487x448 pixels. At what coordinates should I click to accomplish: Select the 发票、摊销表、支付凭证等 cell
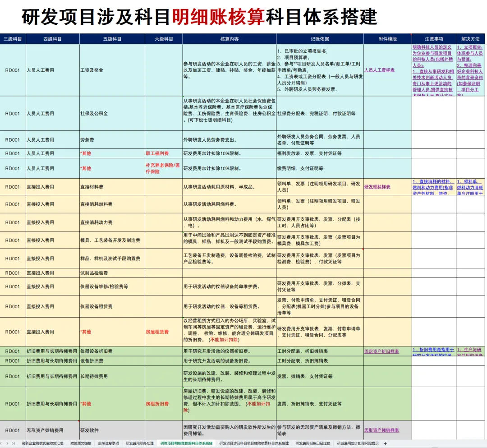pyautogui.click(x=320, y=376)
